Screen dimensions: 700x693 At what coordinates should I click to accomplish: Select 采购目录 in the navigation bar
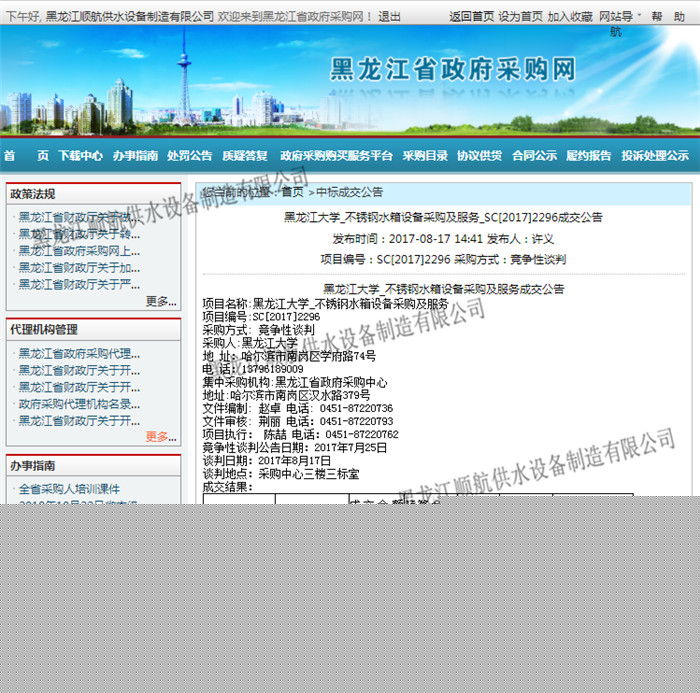425,156
